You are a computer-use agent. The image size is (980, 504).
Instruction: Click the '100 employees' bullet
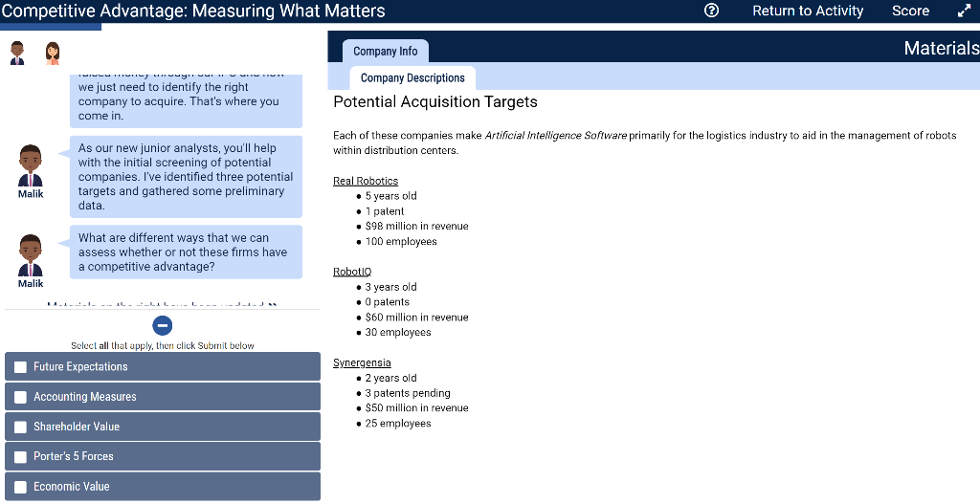click(x=401, y=242)
